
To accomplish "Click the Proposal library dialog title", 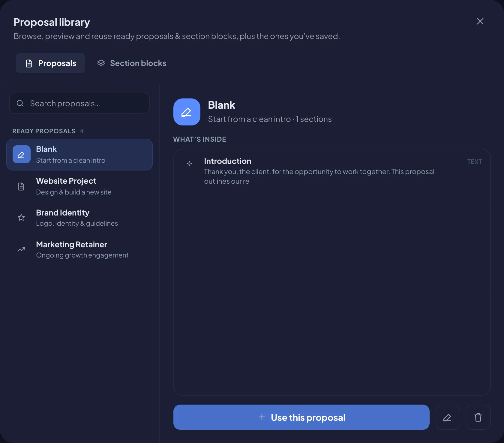I will pyautogui.click(x=52, y=22).
